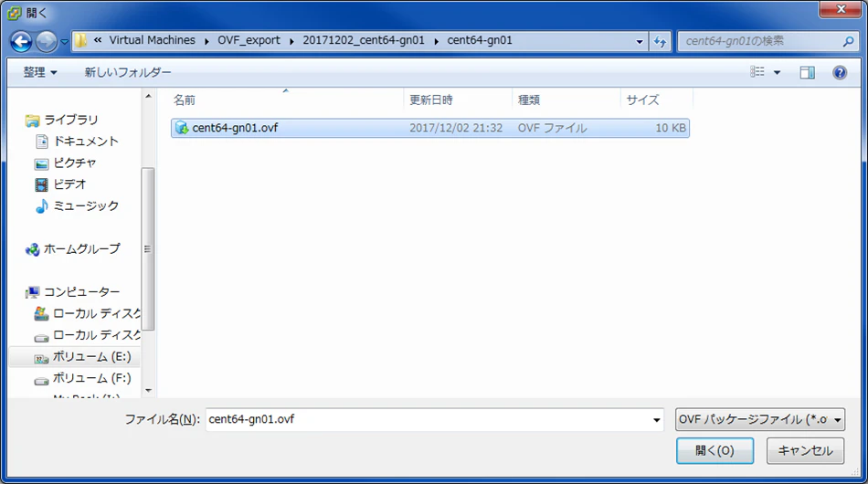Open second ローカル ディスク drive
868x484 pixels.
coord(96,335)
